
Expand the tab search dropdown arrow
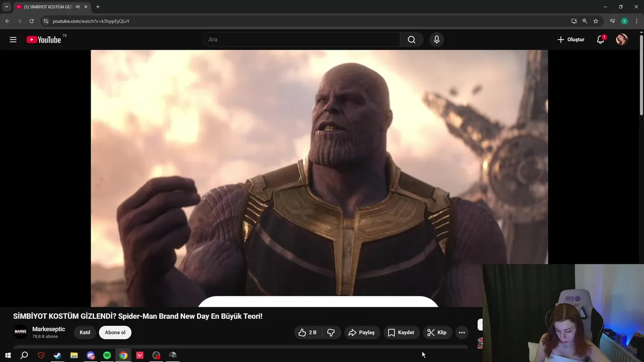coord(7,7)
